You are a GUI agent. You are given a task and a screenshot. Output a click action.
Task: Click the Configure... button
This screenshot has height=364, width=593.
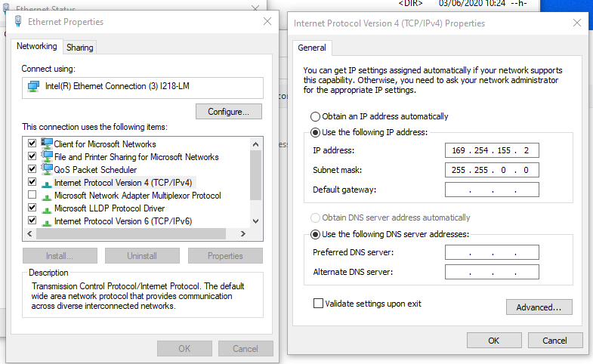[x=229, y=112]
